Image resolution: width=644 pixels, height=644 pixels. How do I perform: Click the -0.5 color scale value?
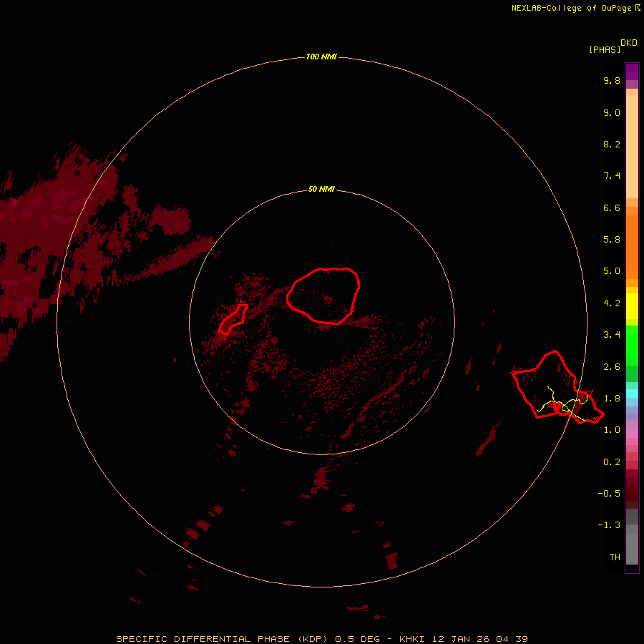click(609, 494)
